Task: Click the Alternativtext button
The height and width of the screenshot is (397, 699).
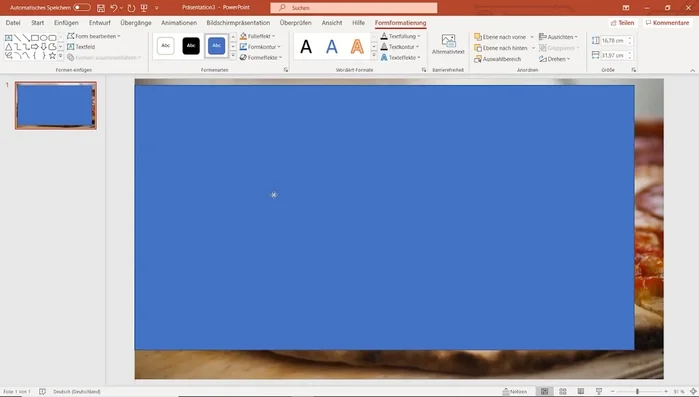Action: click(x=448, y=45)
